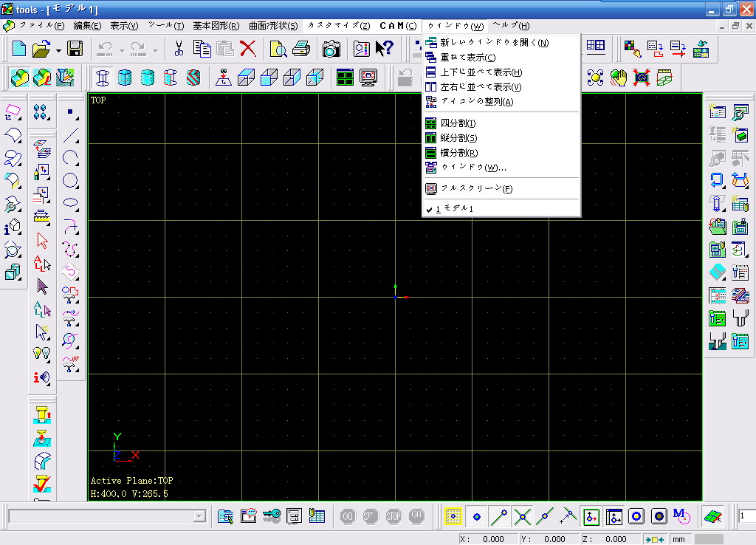756x545 pixels.
Task: Click the mm units status field
Action: pos(679,539)
